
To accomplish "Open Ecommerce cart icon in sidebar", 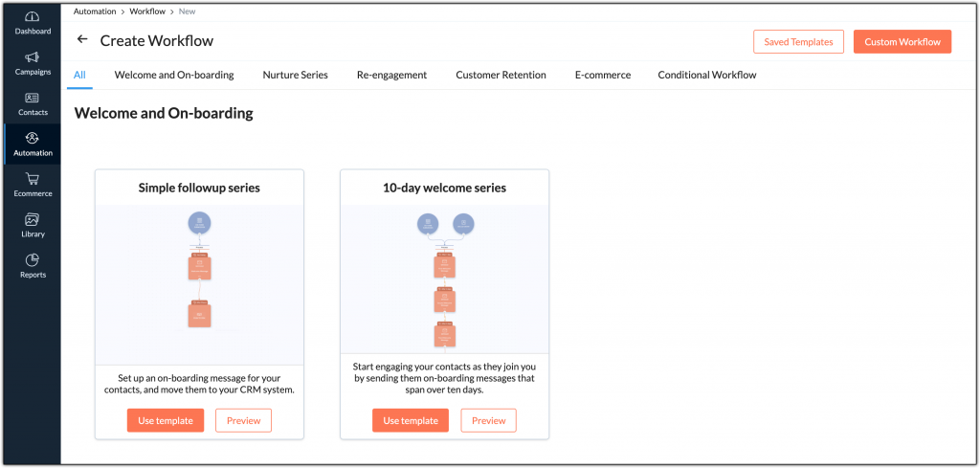I will pyautogui.click(x=33, y=179).
